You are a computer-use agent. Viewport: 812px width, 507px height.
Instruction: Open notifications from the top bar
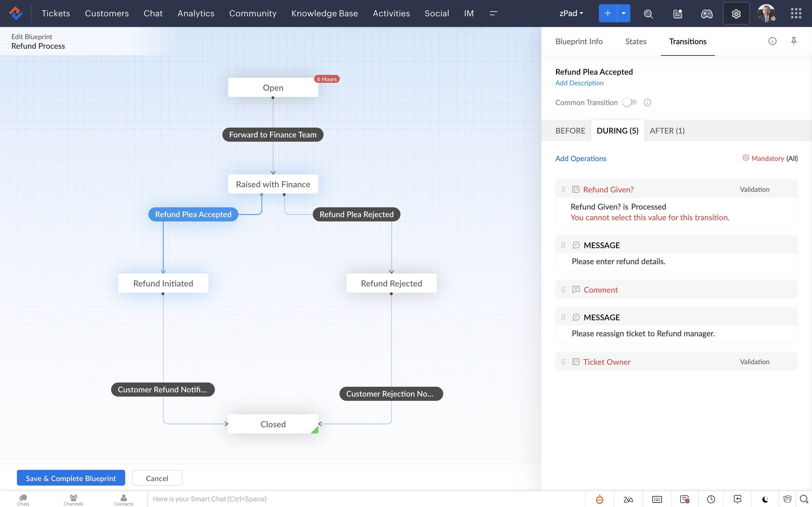point(678,14)
